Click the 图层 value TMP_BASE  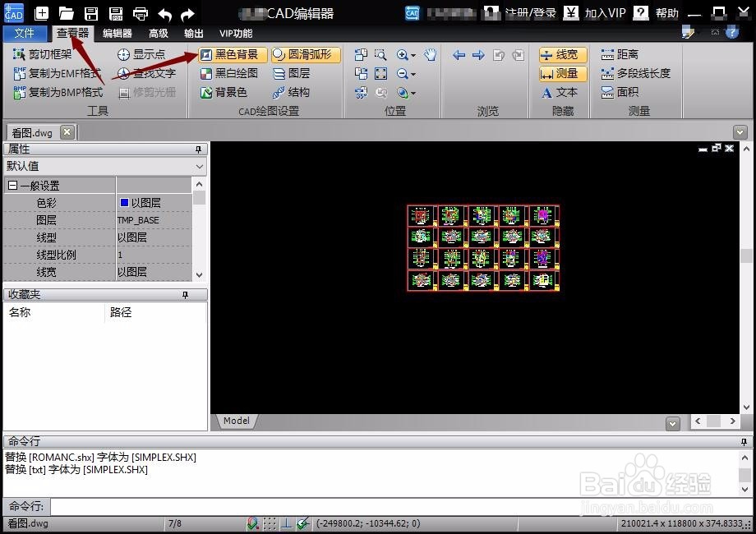coord(138,220)
